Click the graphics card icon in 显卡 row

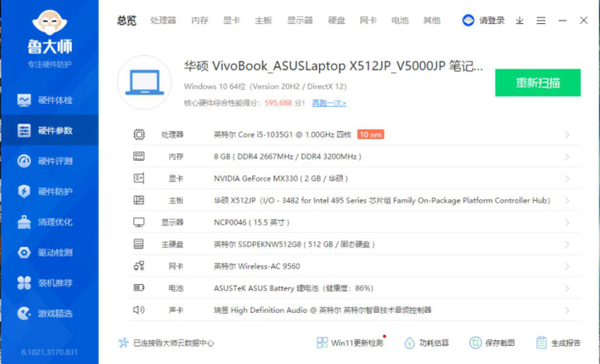[139, 178]
